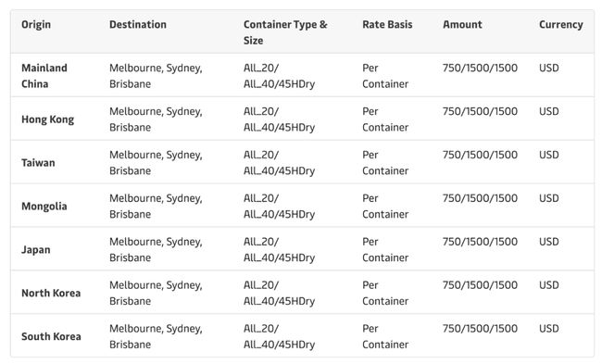Click the Rate Basis column header
Viewport: 602px width, 364px height.
(387, 25)
